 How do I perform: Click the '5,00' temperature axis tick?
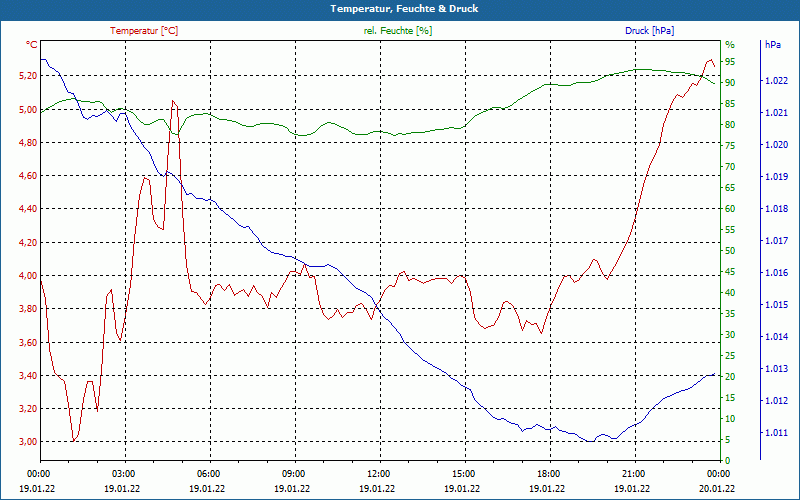tap(29, 109)
